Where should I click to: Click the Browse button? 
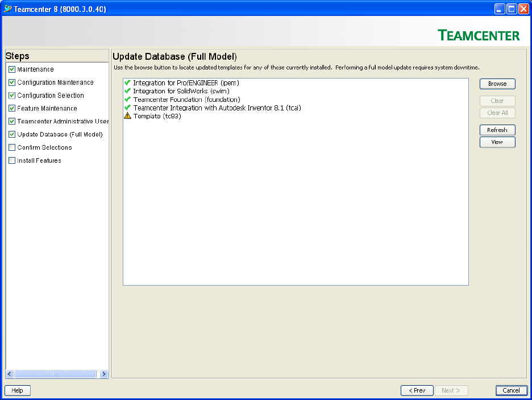497,84
